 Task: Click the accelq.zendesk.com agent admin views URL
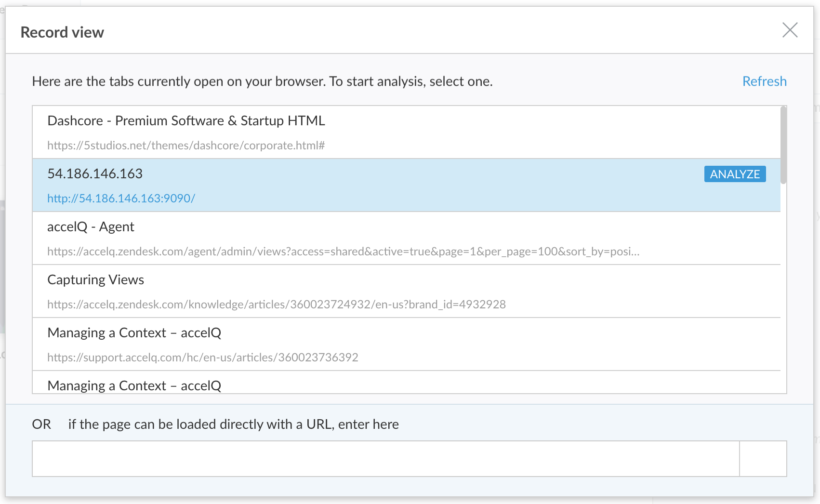pyautogui.click(x=343, y=252)
